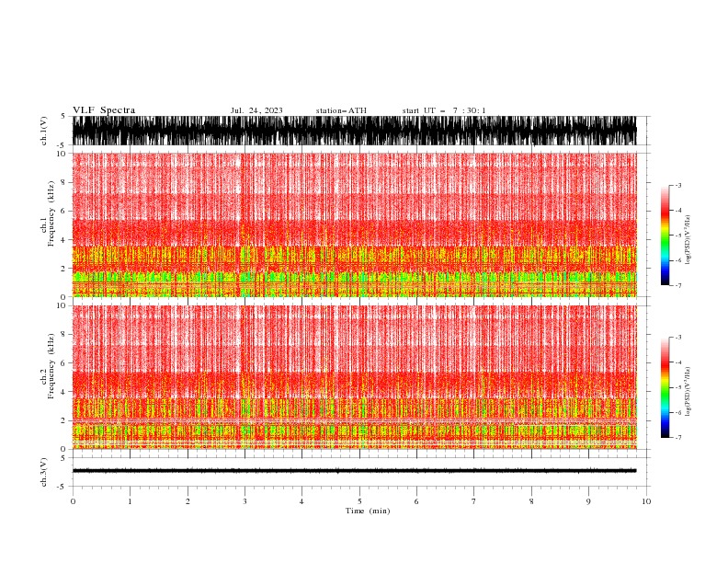Click the "-5" label on ch.1 colorbar
The image size is (728, 563).
678,236
